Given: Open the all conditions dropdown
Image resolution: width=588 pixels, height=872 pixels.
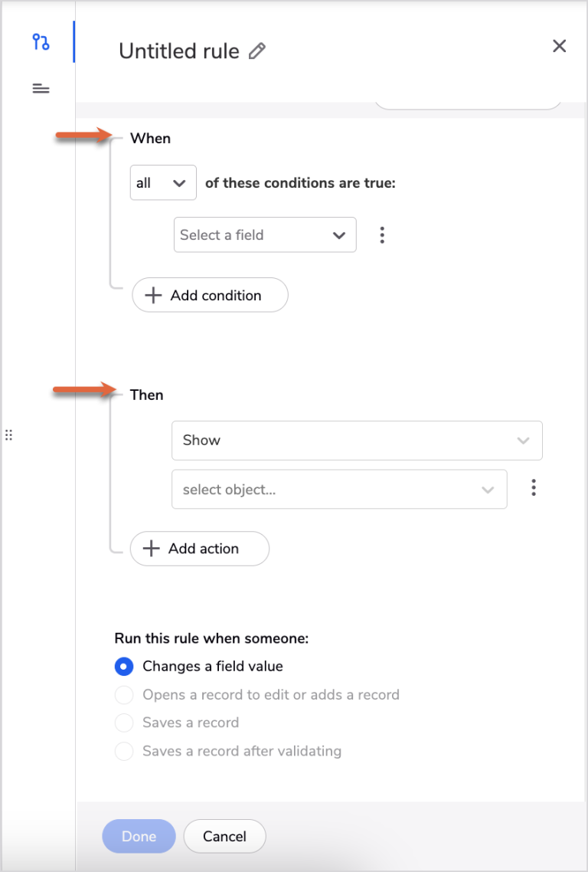Looking at the screenshot, I should pos(162,182).
